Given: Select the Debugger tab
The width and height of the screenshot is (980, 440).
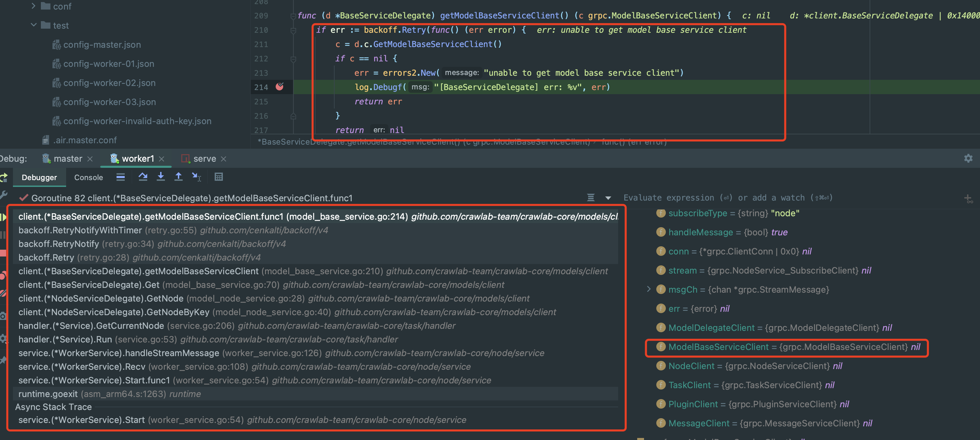Looking at the screenshot, I should coord(39,177).
